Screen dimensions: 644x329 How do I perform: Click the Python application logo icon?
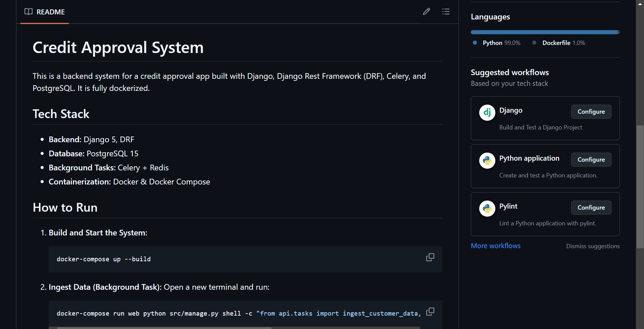pyautogui.click(x=487, y=161)
